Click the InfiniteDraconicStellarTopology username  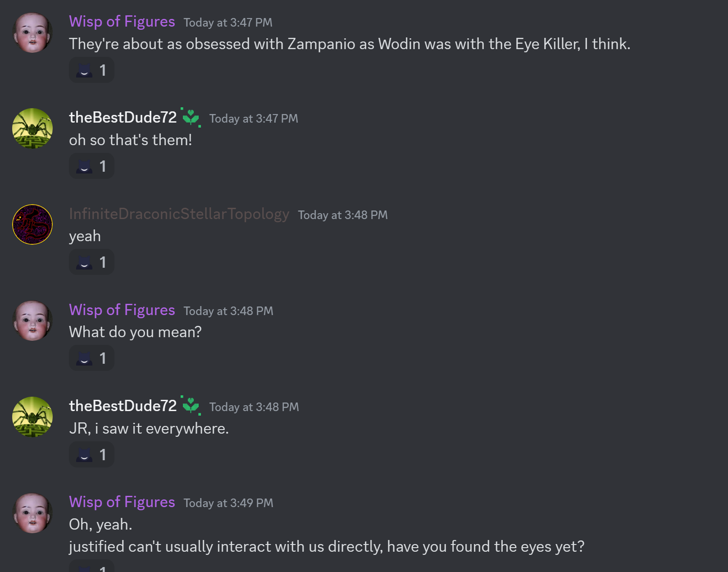click(x=179, y=214)
